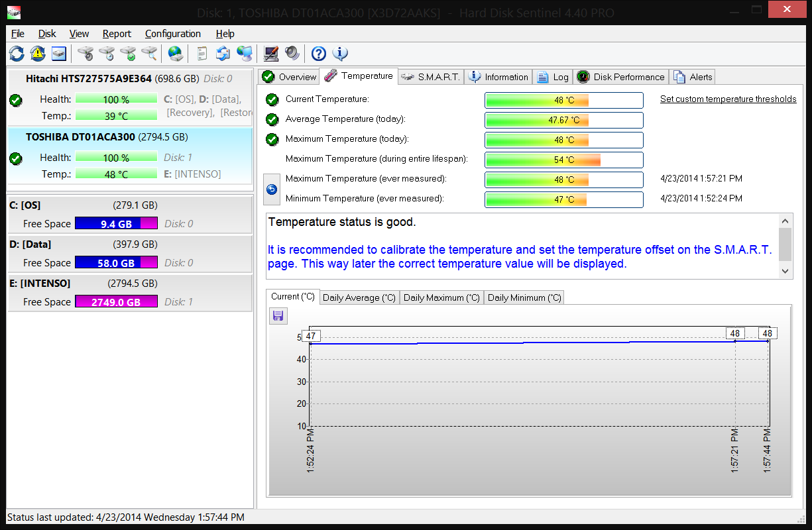Click the Current Temperature 48 °C bar
The image size is (812, 530).
[x=564, y=100]
